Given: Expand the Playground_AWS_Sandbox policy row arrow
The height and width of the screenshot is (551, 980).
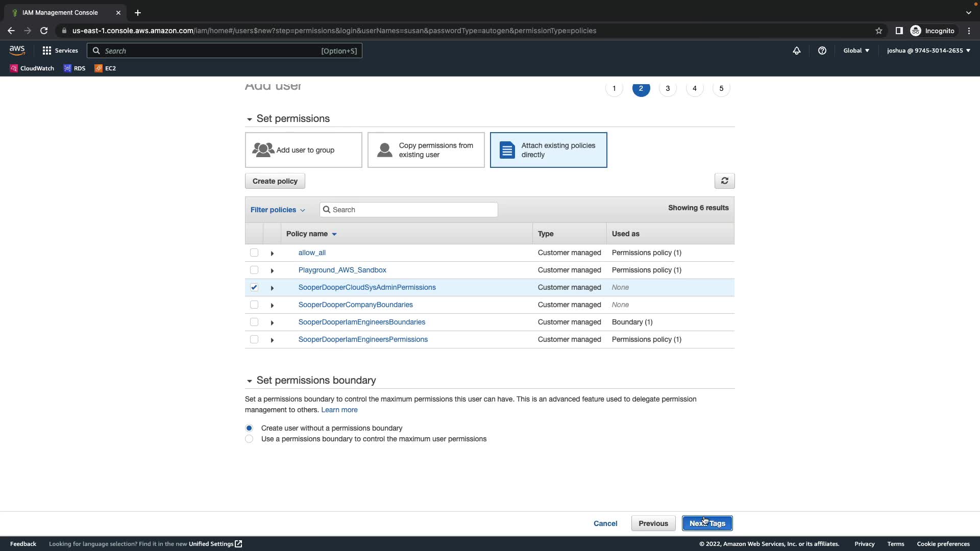Looking at the screenshot, I should click(272, 270).
